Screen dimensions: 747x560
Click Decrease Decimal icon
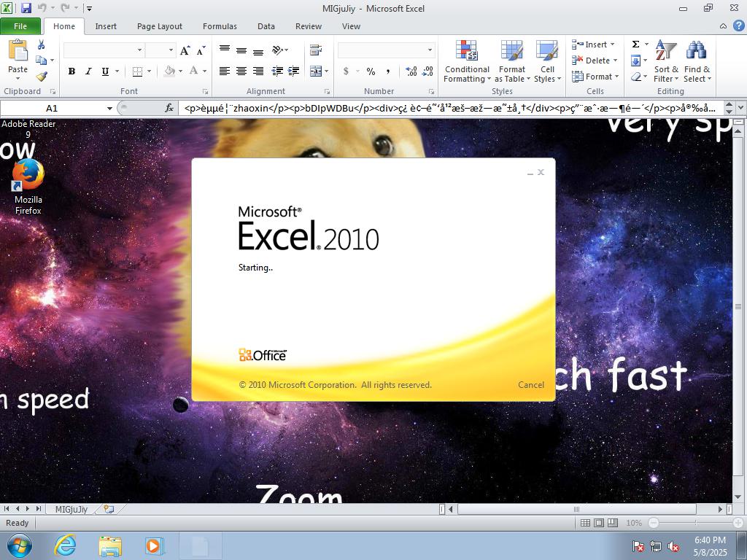click(x=427, y=71)
